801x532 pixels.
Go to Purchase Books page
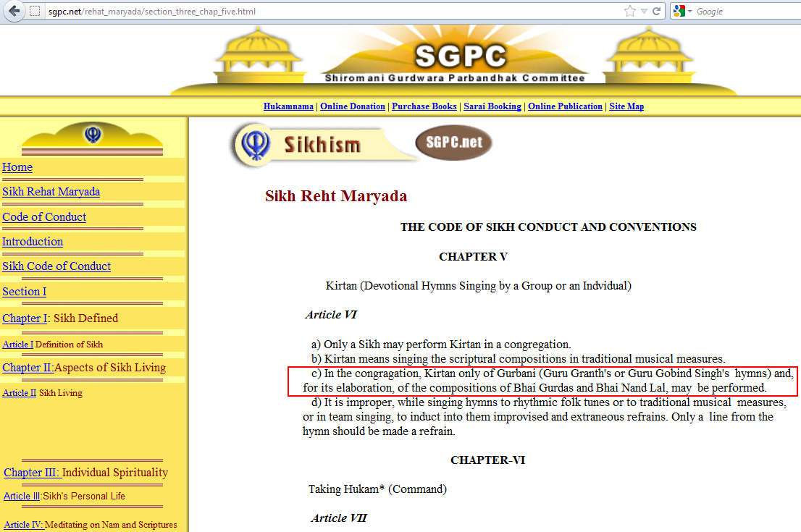[x=424, y=106]
